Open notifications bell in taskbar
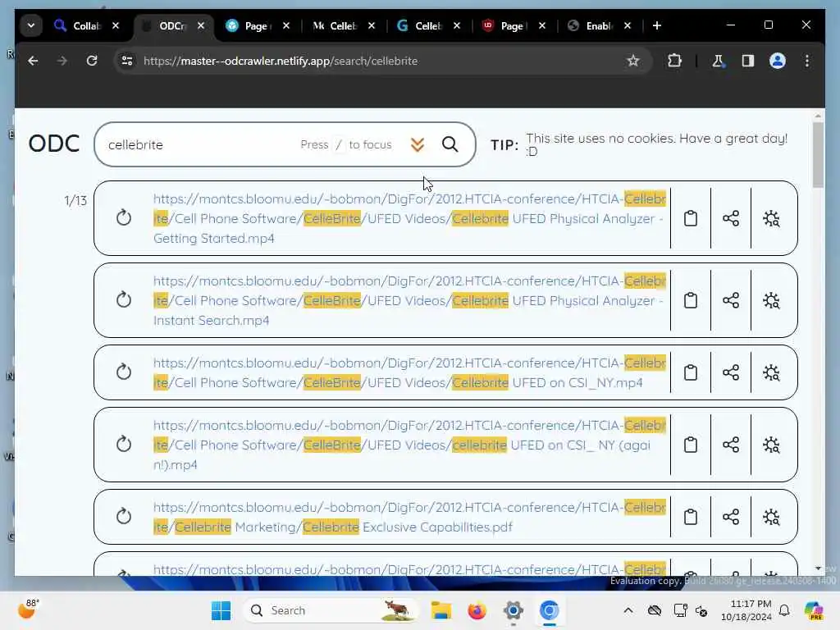This screenshot has width=840, height=630. (x=784, y=610)
